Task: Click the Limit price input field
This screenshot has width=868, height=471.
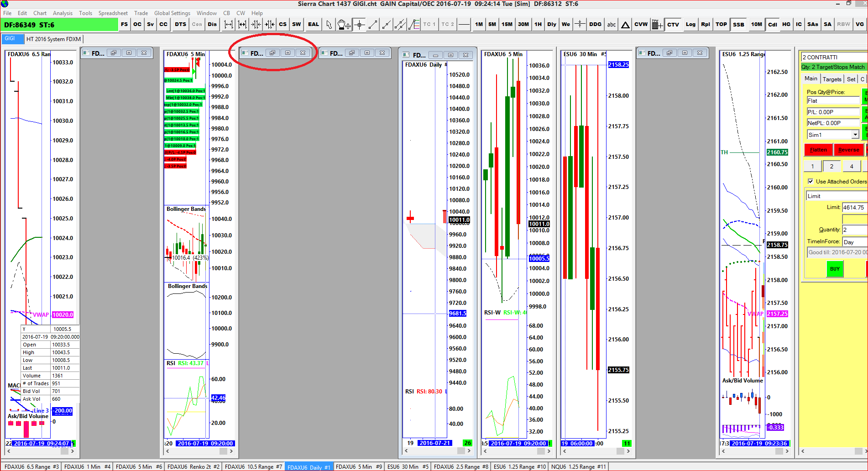Action: pos(854,207)
